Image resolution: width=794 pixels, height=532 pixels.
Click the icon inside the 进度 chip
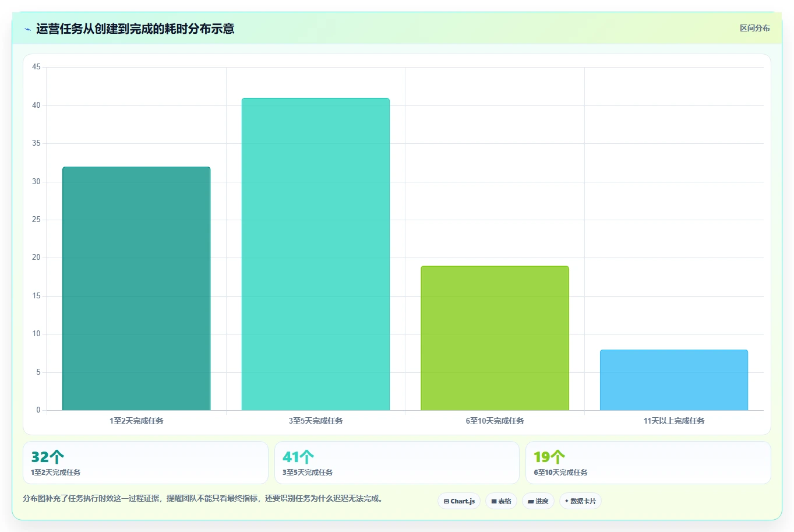531,502
